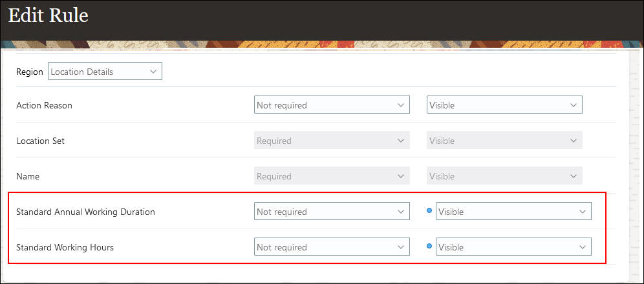
Task: Click the Location Set label
Action: point(40,141)
